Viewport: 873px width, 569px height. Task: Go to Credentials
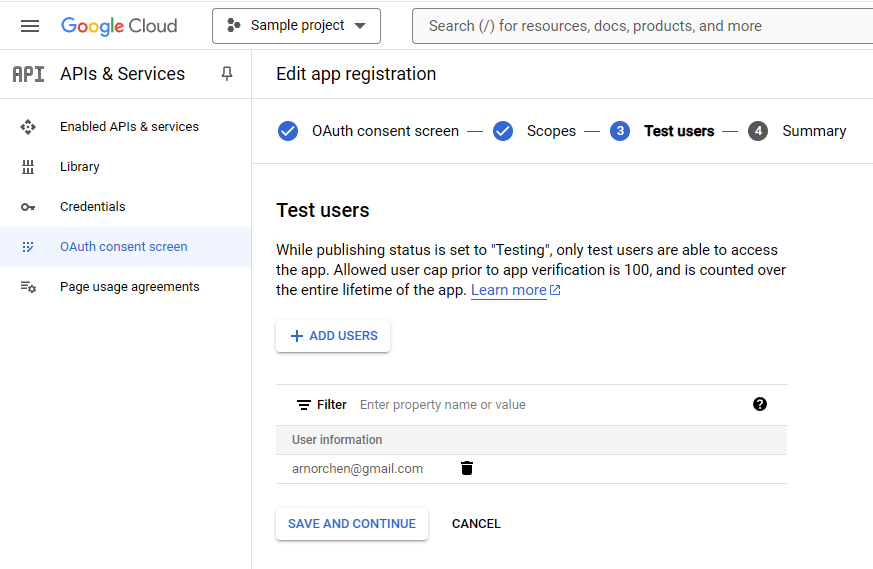pos(92,207)
